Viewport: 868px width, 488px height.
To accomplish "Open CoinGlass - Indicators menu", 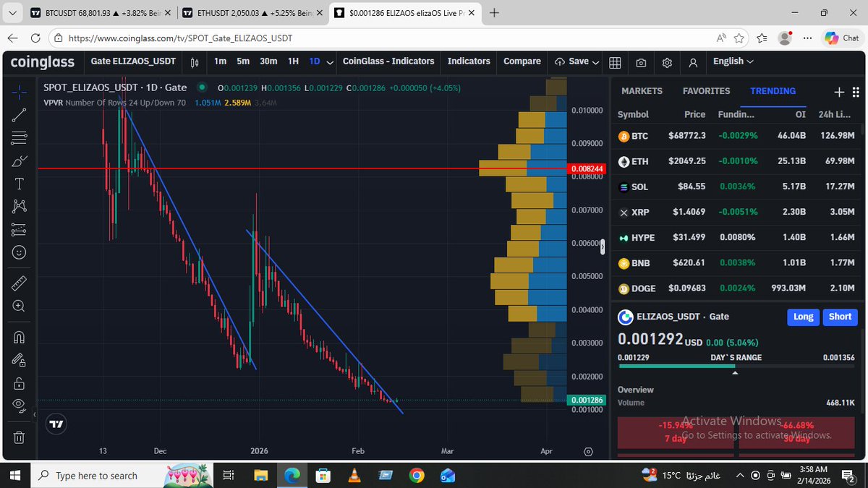I will pyautogui.click(x=388, y=61).
